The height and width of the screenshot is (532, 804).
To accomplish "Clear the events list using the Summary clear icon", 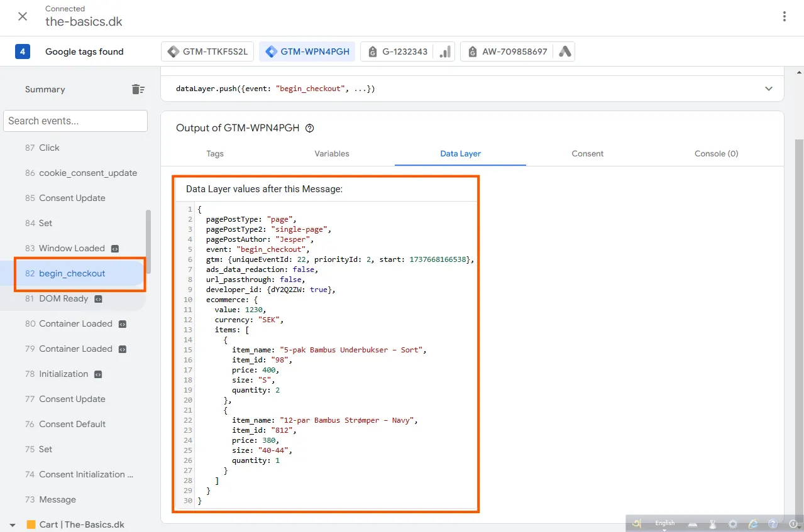I will [138, 89].
